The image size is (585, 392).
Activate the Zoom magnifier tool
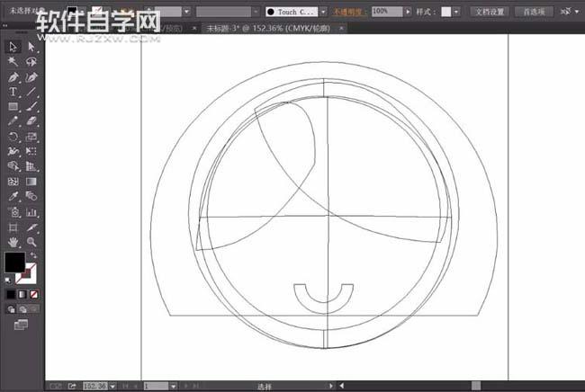[x=31, y=242]
